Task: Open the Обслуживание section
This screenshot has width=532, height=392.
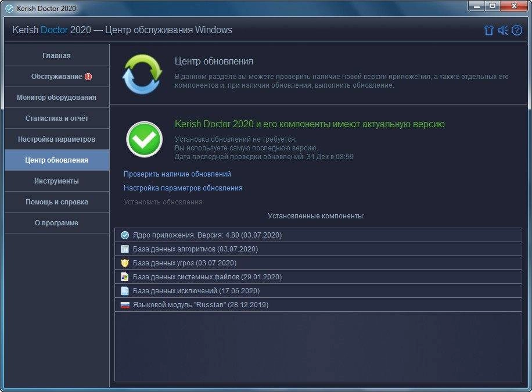Action: (x=57, y=77)
